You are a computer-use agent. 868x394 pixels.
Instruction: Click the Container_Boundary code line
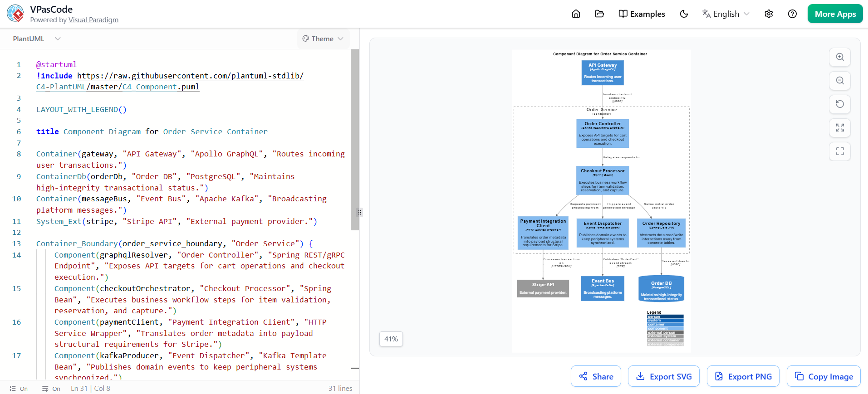[x=175, y=243]
